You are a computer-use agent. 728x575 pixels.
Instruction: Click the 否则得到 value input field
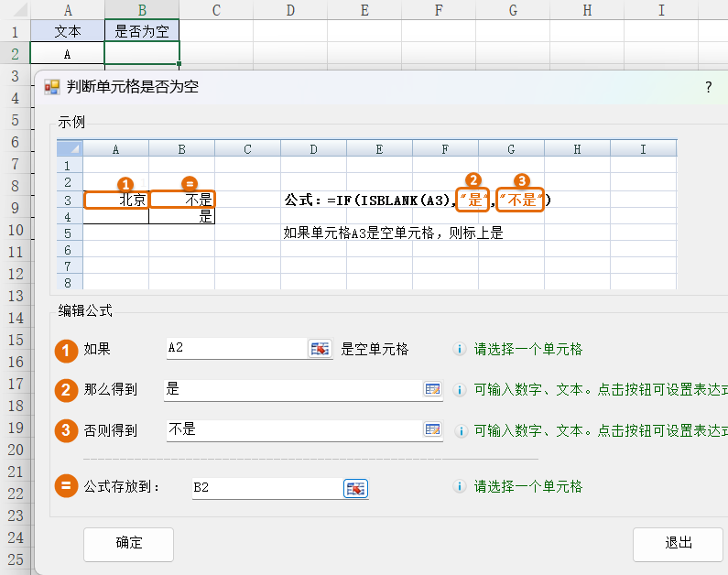(291, 429)
